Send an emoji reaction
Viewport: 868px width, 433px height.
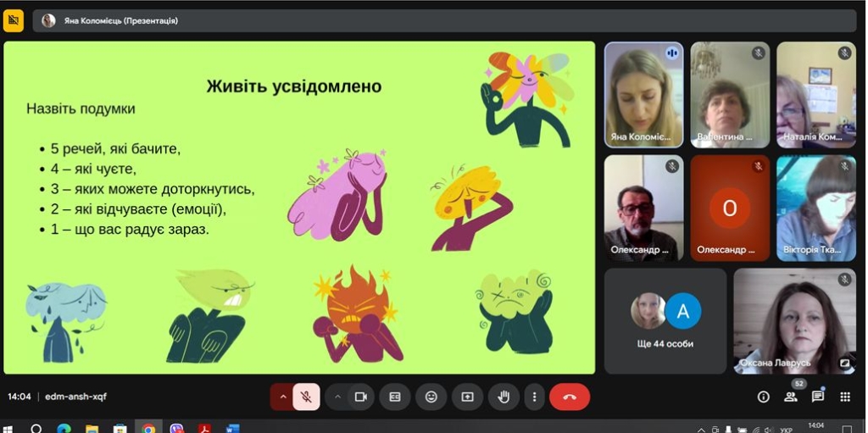(x=431, y=397)
